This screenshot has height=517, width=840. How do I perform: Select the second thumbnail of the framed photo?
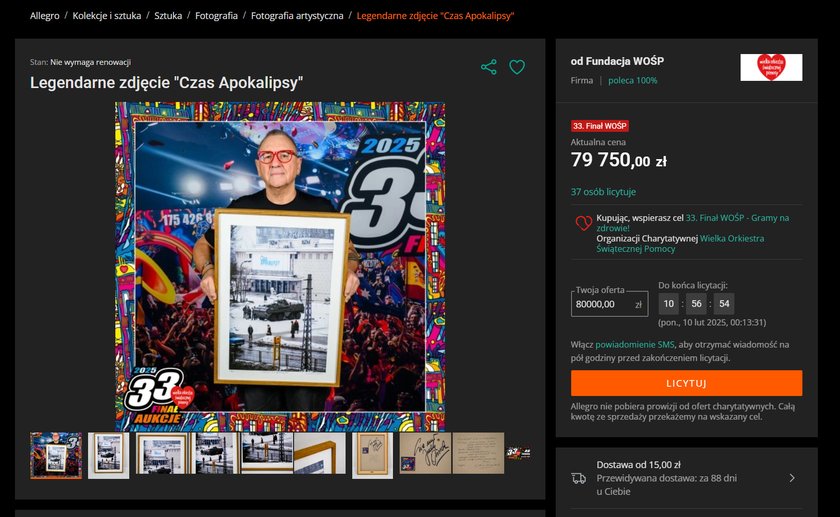(109, 455)
